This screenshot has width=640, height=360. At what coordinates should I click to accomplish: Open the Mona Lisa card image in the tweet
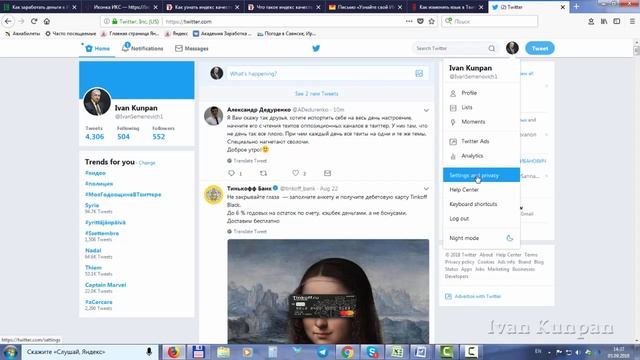tap(328, 291)
